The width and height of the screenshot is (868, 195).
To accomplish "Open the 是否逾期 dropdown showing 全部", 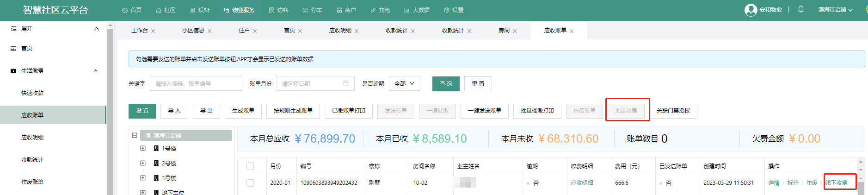I will point(404,83).
